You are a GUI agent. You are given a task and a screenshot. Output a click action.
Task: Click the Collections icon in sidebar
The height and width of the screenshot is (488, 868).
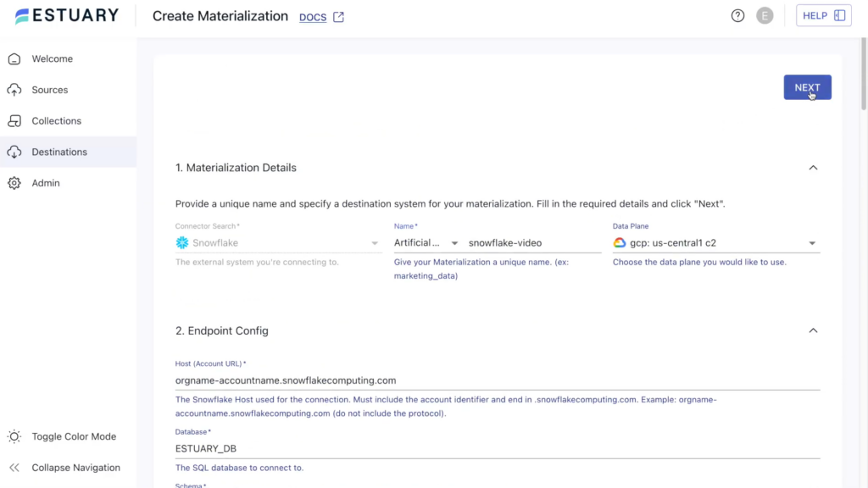(x=14, y=120)
